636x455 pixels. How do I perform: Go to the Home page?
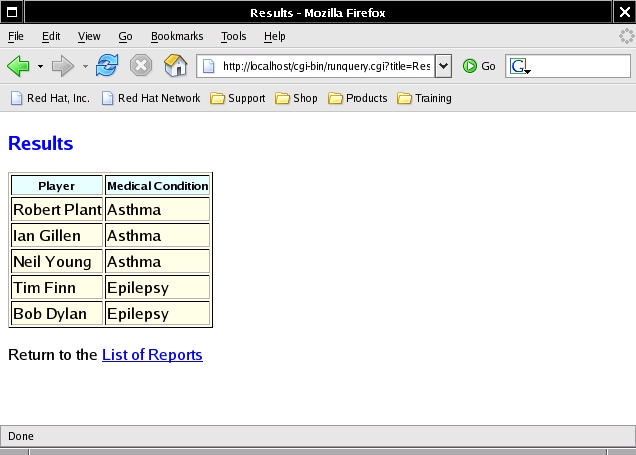175,66
